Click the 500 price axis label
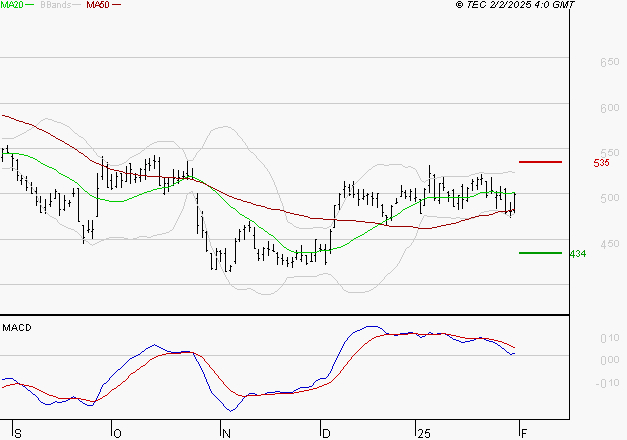 point(609,198)
